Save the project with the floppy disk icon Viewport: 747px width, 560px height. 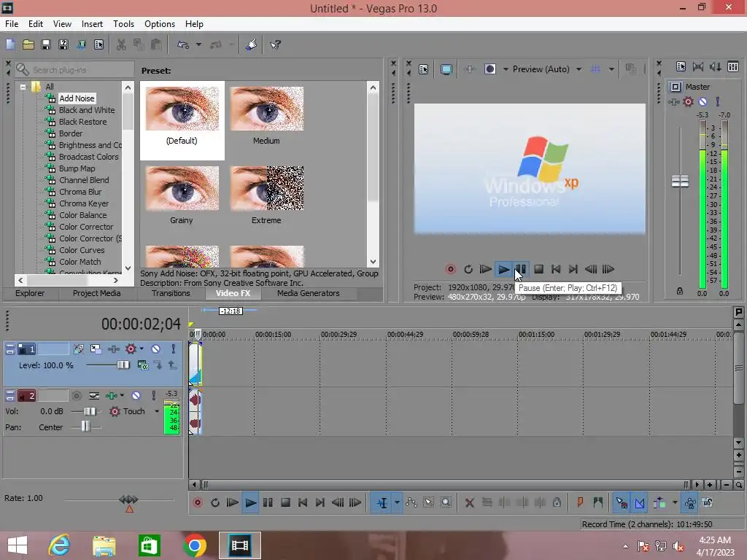[46, 44]
